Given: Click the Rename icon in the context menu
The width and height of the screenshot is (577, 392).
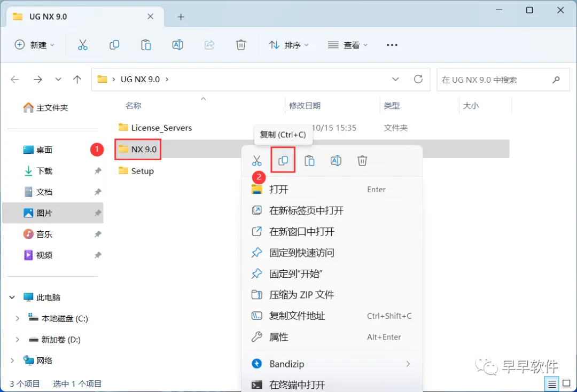Looking at the screenshot, I should coord(336,161).
